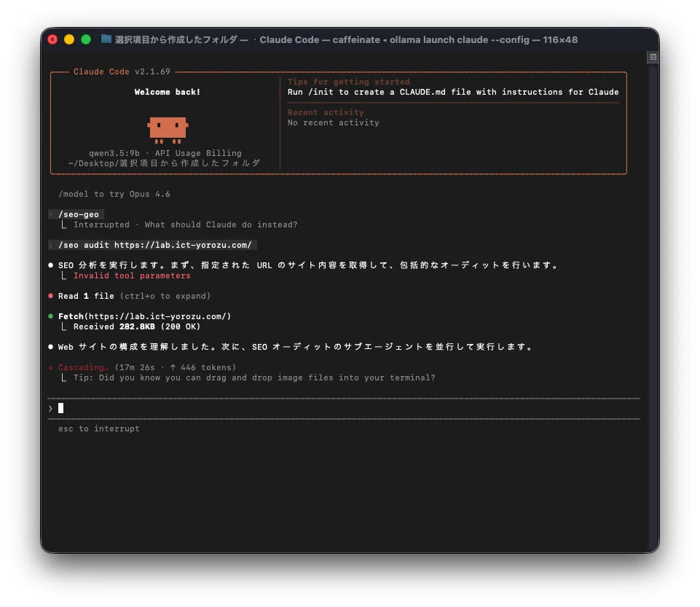Click the yellow minimize window button
The height and width of the screenshot is (607, 700).
coord(69,40)
